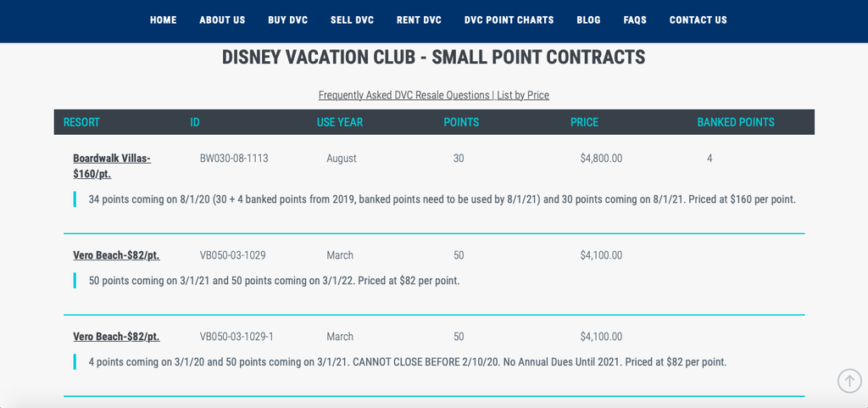
Task: Select SELL DVC in navigation
Action: point(352,20)
